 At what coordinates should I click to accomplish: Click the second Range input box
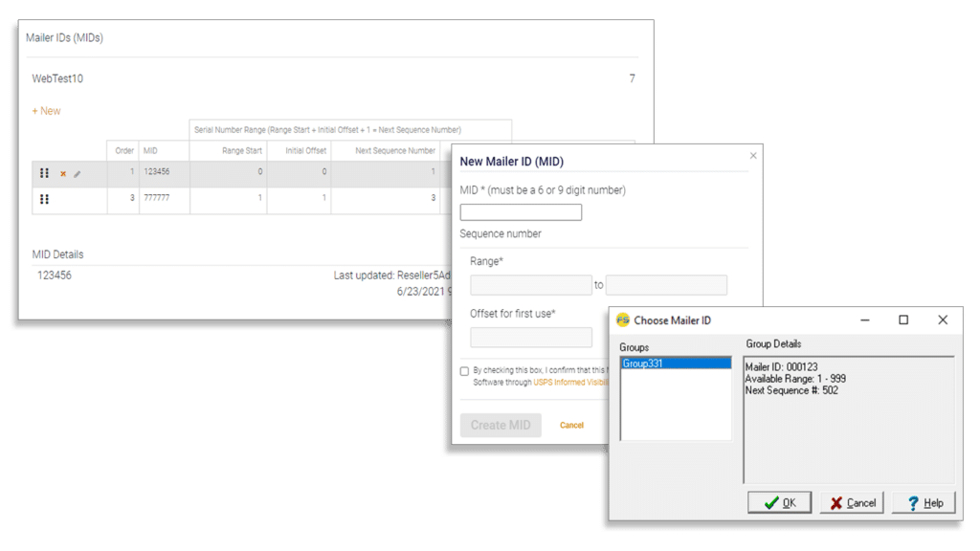tap(666, 285)
